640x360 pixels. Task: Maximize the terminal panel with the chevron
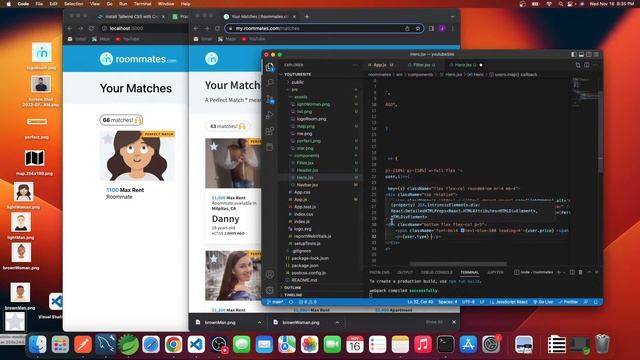coord(589,272)
